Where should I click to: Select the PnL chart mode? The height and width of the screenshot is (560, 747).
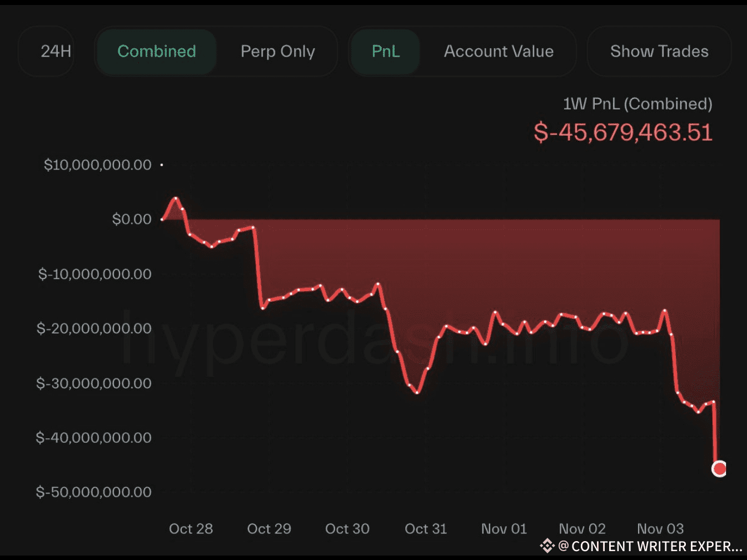pyautogui.click(x=386, y=51)
